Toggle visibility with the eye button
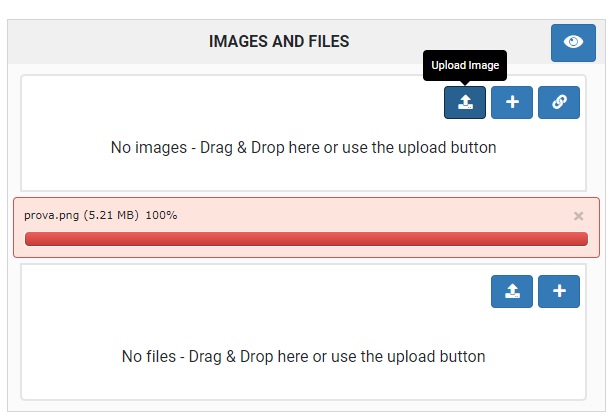 click(573, 42)
